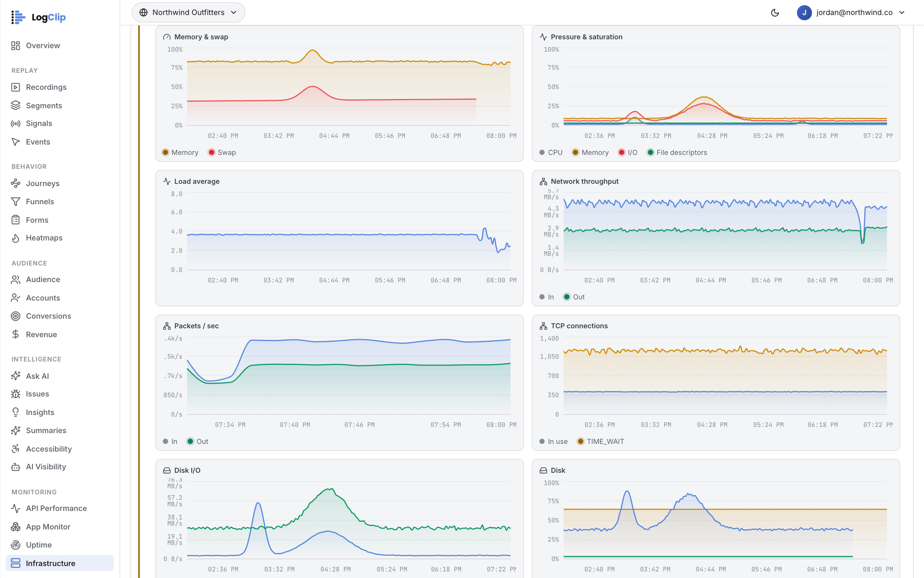Toggle Out series in Network throughput legend
Viewport: 924px width, 578px height.
pos(574,297)
